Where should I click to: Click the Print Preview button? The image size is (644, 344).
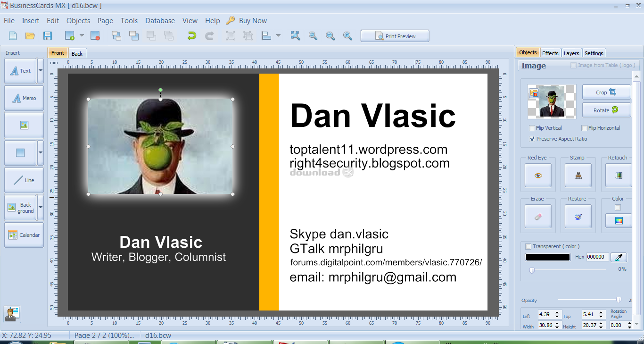(395, 36)
